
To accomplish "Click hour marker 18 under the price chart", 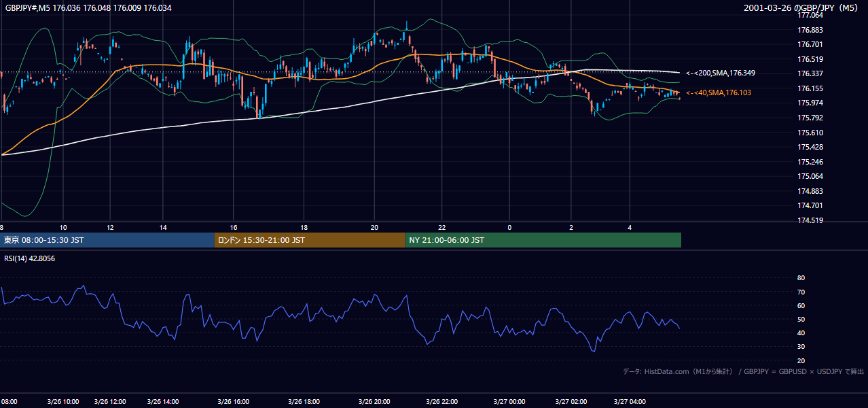I will [304, 228].
